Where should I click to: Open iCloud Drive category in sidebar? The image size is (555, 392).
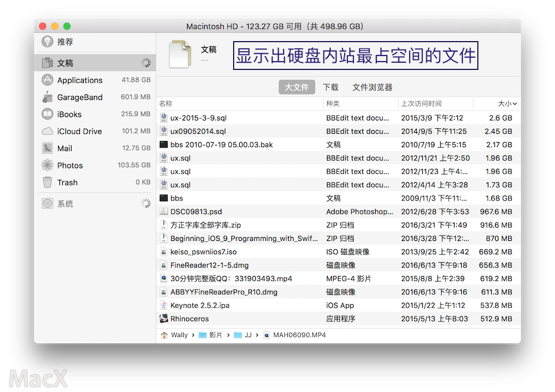[95, 132]
